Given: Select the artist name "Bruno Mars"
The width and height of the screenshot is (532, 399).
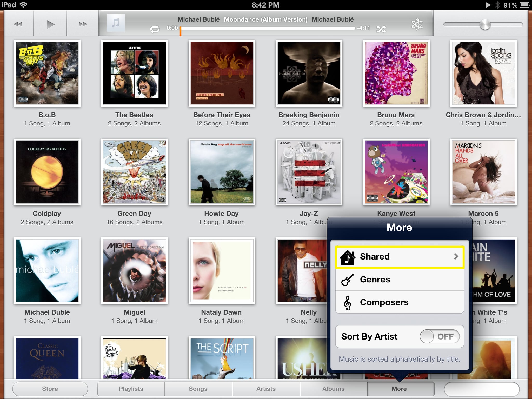Looking at the screenshot, I should tap(396, 115).
